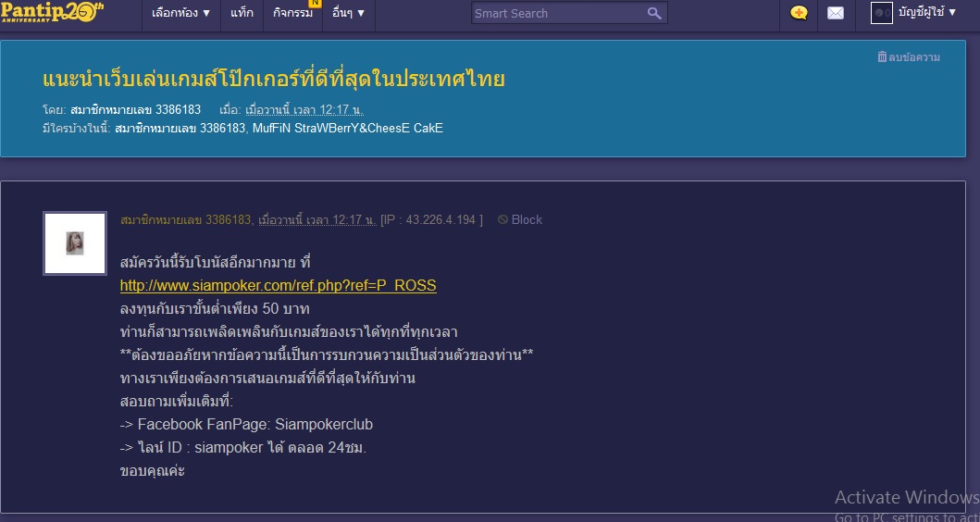The height and width of the screenshot is (522, 980).
Task: Open author สมาชิกหมายเลข 3386183 in header โดย line
Action: pyautogui.click(x=136, y=110)
